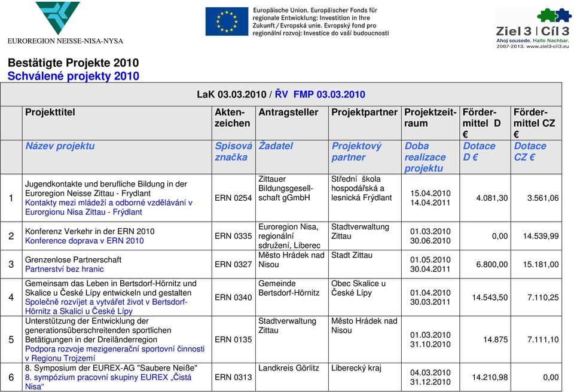The width and height of the screenshot is (574, 392).
Task: Click the Ziel 3 Cíl 3 logo
Action: point(533,29)
